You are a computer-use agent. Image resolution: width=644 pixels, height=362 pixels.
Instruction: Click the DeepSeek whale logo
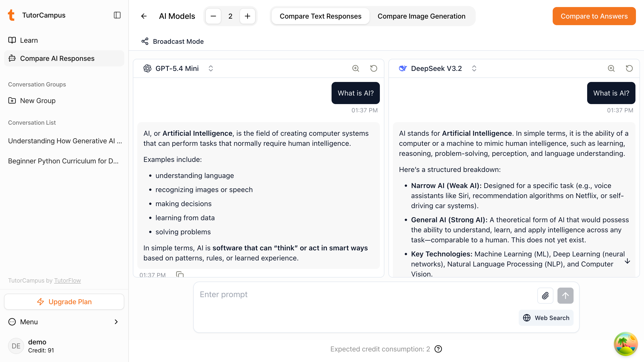403,68
